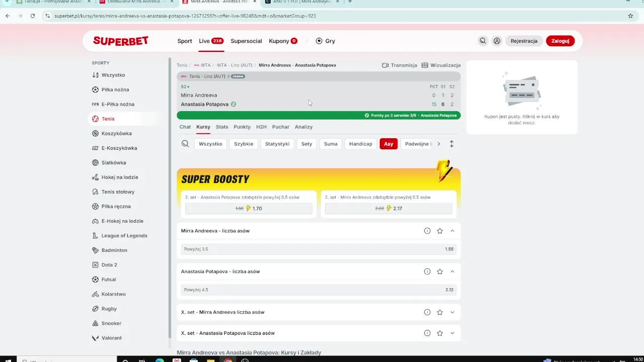
Task: Toggle expand/collapse all markets arrows
Action: tap(451, 144)
